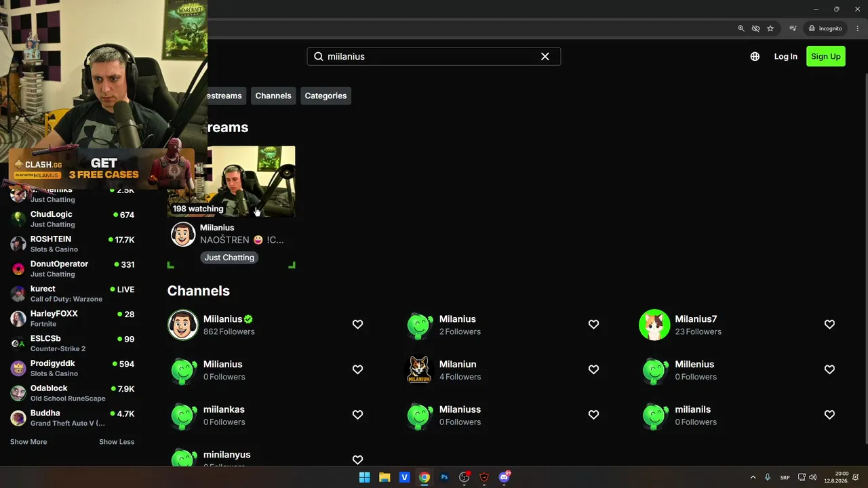Toggle the follow heart for miilankas
868x488 pixels.
point(357,415)
